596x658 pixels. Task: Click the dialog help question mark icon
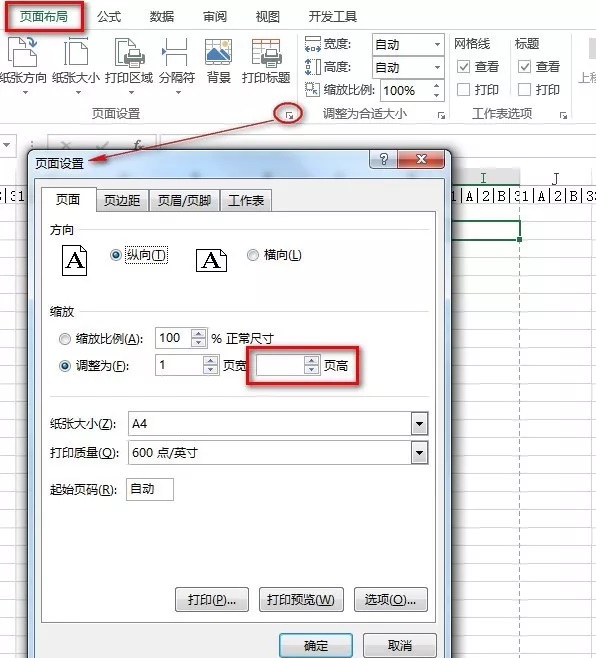(x=384, y=159)
